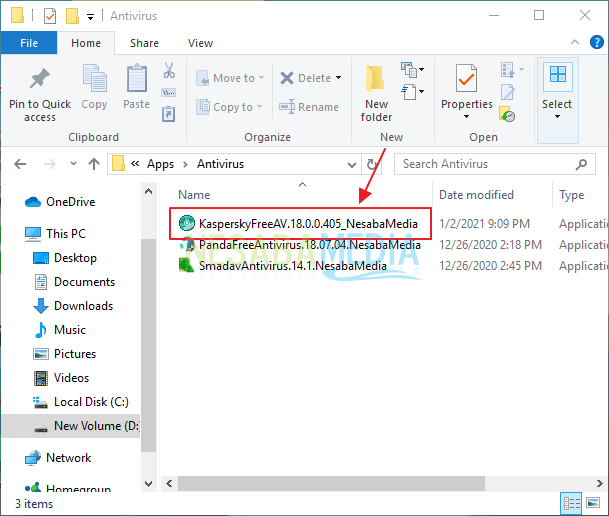The height and width of the screenshot is (516, 609).
Task: Open the File menu tab
Action: (x=29, y=44)
